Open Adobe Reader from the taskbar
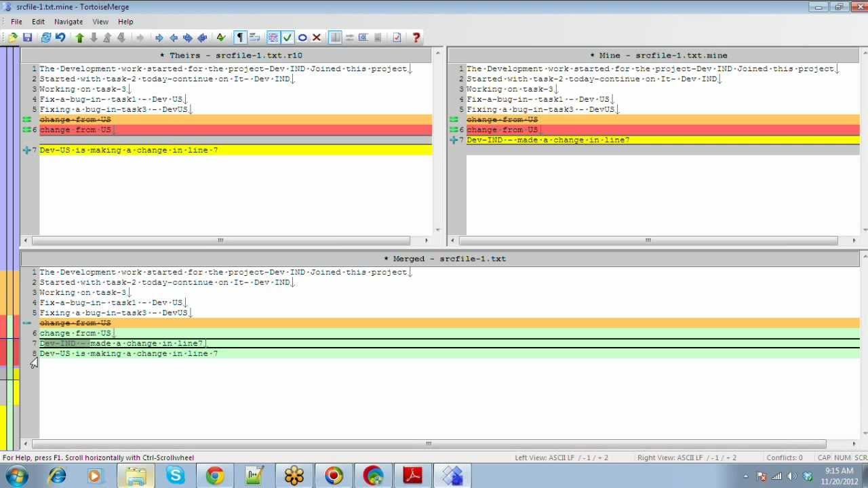This screenshot has height=488, width=868. tap(413, 476)
